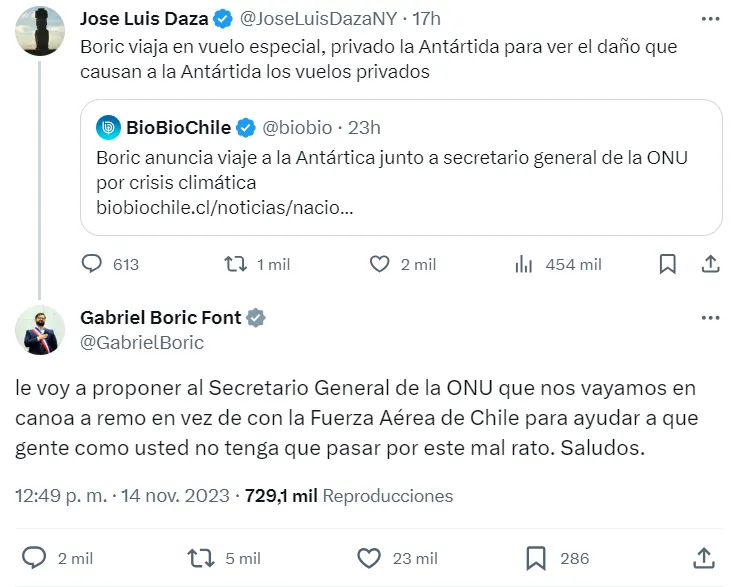Like Jose Luis Daza's tweet
The height and width of the screenshot is (587, 737).
pos(379,264)
